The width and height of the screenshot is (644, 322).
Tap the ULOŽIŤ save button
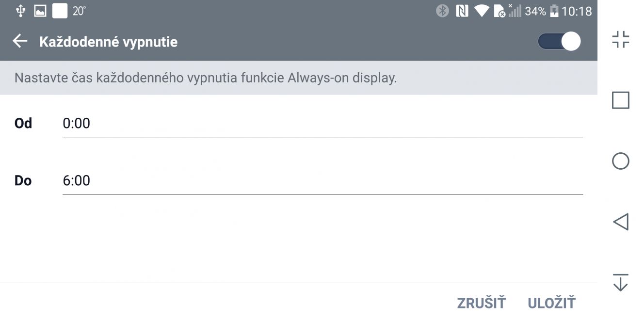[x=551, y=303]
